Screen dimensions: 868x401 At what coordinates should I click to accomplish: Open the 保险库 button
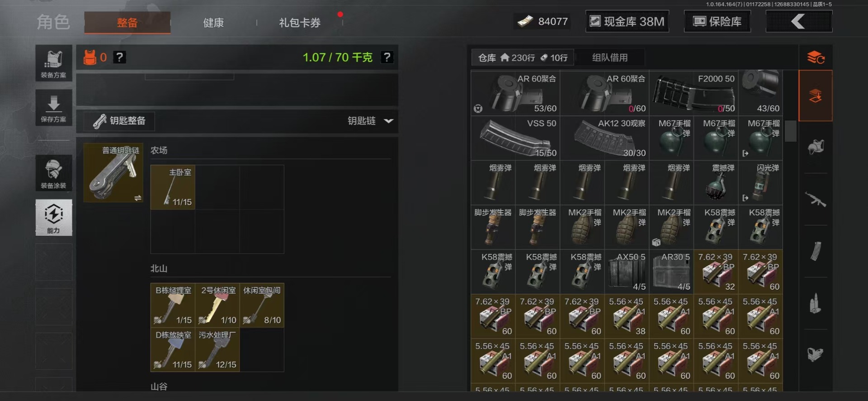[717, 21]
